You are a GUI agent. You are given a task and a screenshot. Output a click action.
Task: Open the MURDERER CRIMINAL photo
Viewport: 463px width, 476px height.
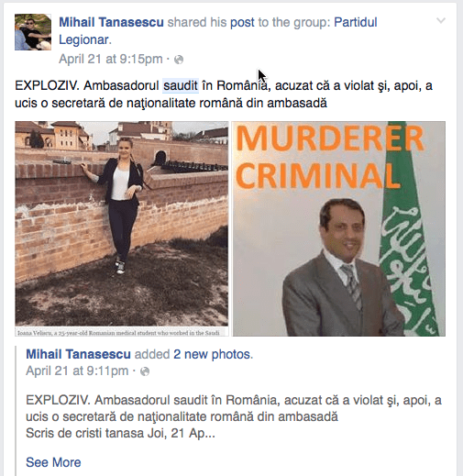[x=338, y=228]
